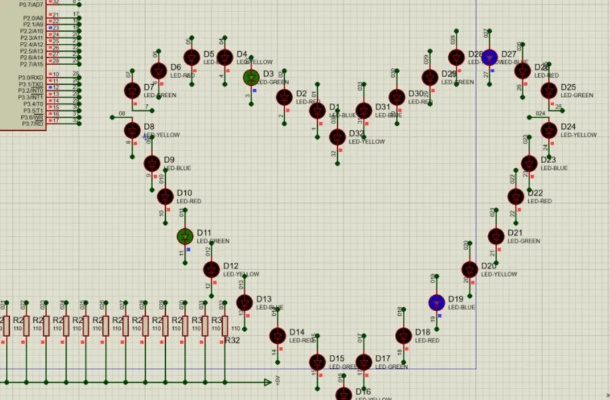Click the D5 LED component
Screen dimensions: 610x400
point(191,57)
